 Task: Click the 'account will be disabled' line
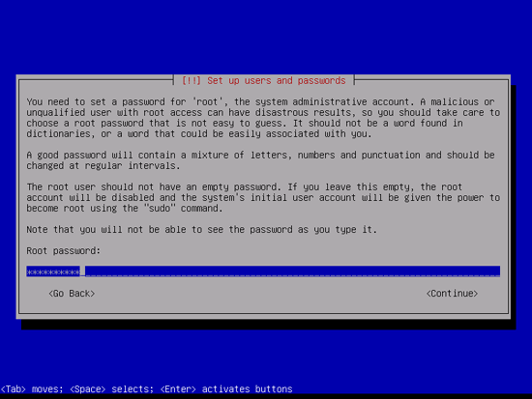263,198
